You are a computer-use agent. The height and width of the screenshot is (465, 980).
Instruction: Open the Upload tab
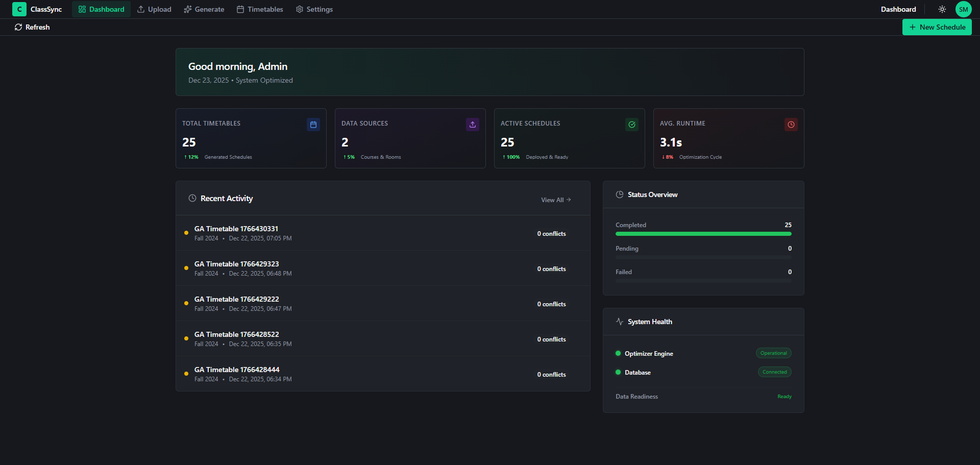(154, 9)
